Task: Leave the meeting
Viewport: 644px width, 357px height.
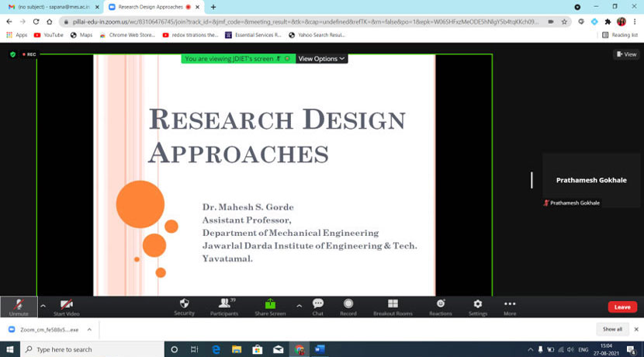Action: (622, 307)
